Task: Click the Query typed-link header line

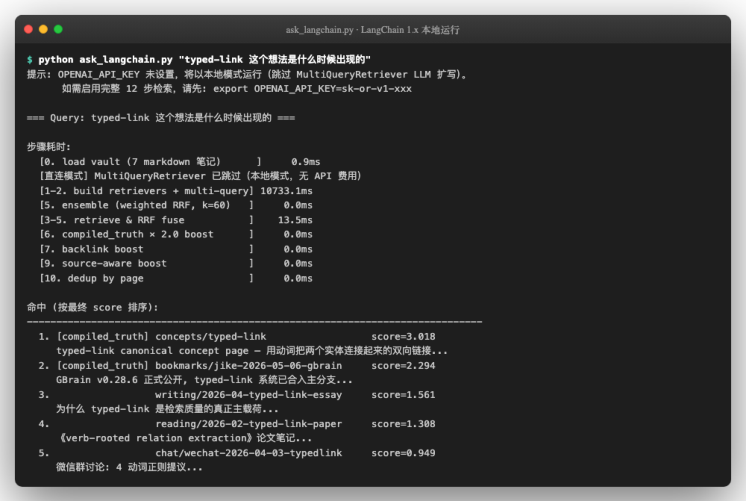Action: pos(161,118)
